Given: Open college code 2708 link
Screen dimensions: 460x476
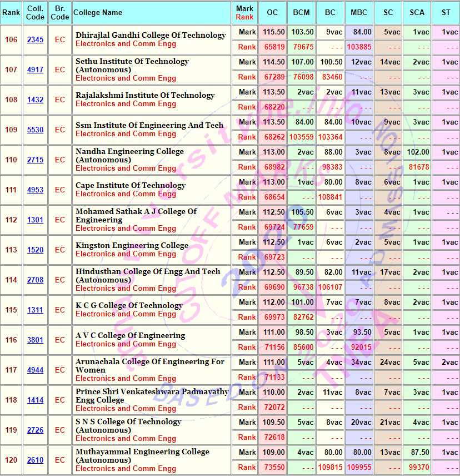Looking at the screenshot, I should pos(35,280).
